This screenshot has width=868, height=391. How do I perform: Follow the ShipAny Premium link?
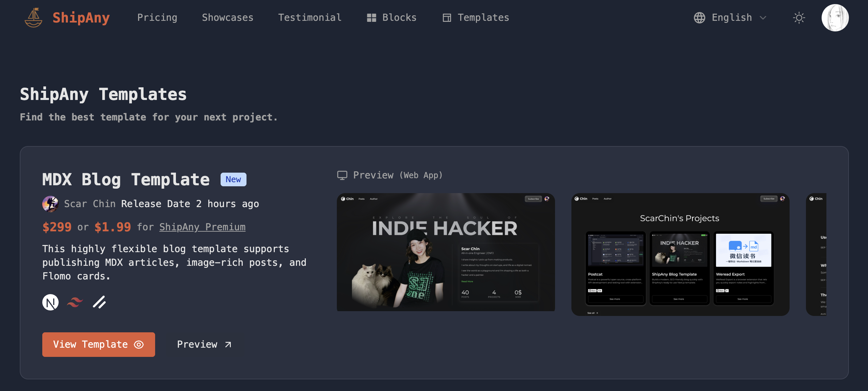[x=202, y=227]
